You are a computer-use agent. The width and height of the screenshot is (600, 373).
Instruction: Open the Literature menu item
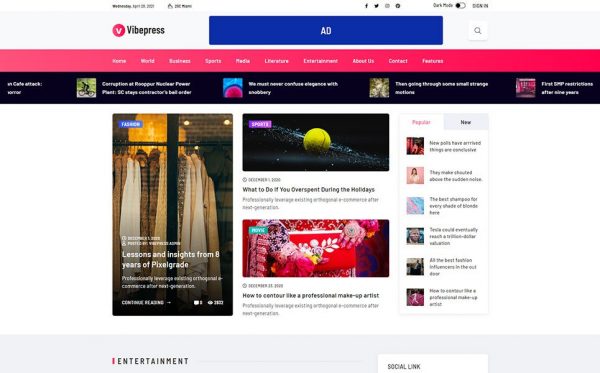(x=277, y=61)
